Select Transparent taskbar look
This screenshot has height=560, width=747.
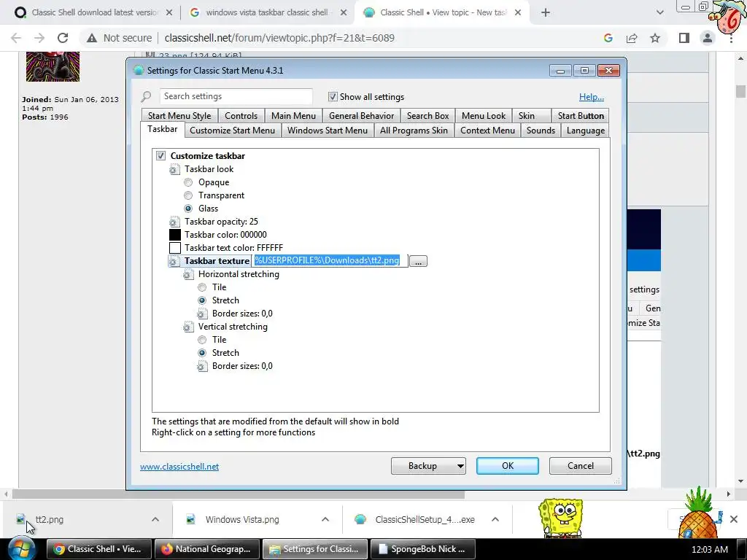188,195
